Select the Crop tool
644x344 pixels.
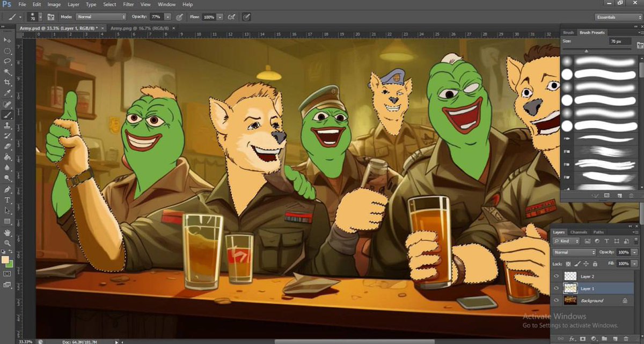8,83
